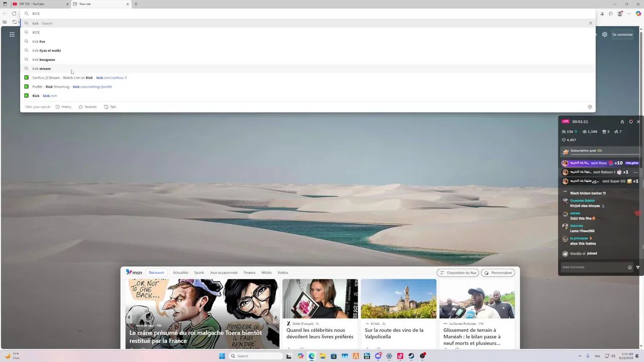This screenshot has width=644, height=362.
Task: Filter search suggestions by History
Action: (63, 107)
